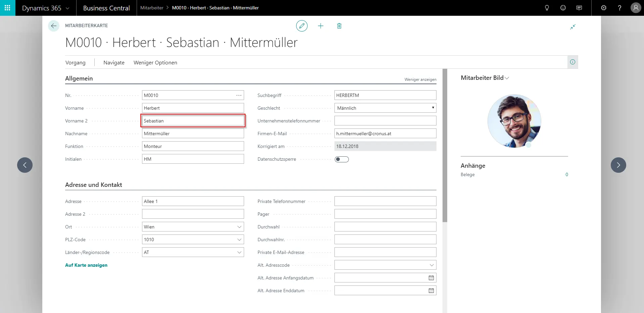Click into the Vorname 2 field
644x313 pixels.
[x=193, y=121]
